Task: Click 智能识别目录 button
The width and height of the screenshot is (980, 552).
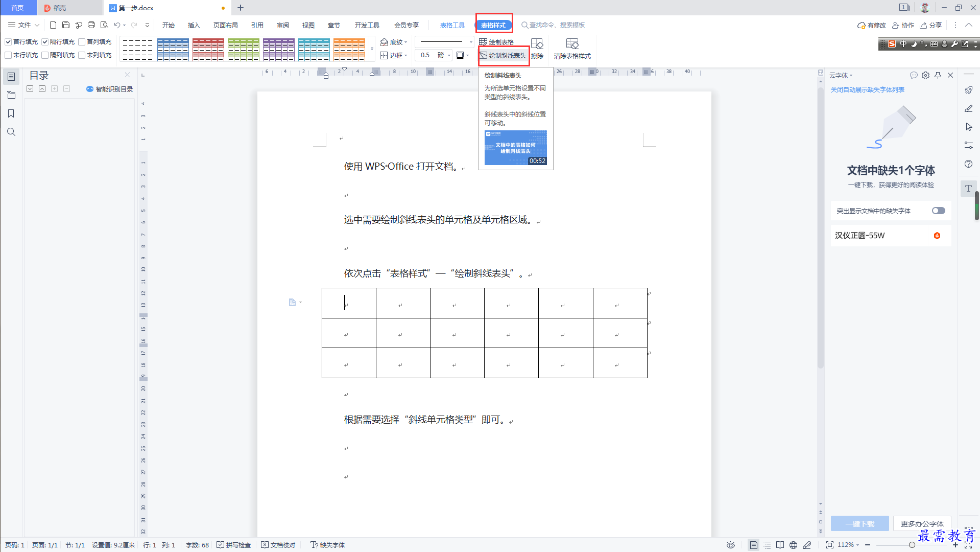Action: (x=109, y=89)
